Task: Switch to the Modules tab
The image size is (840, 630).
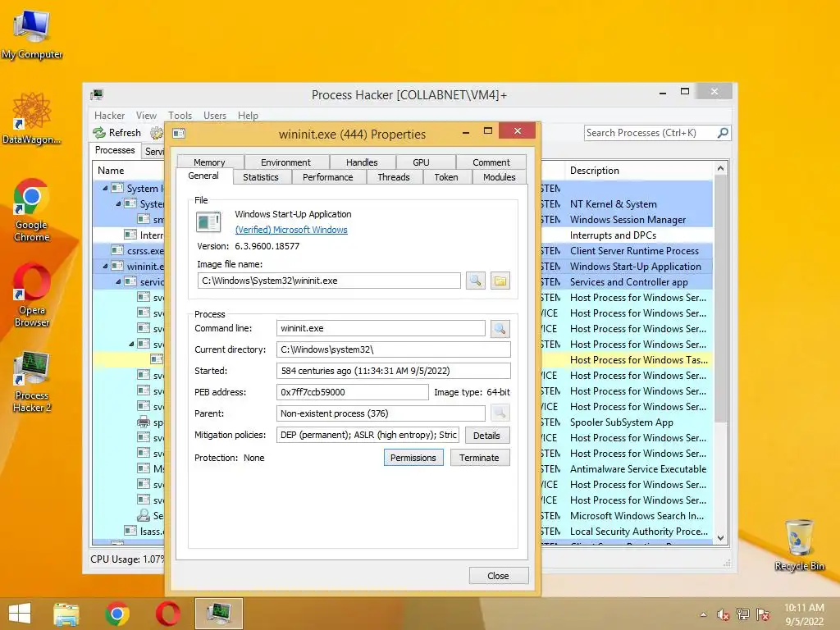Action: coord(500,177)
